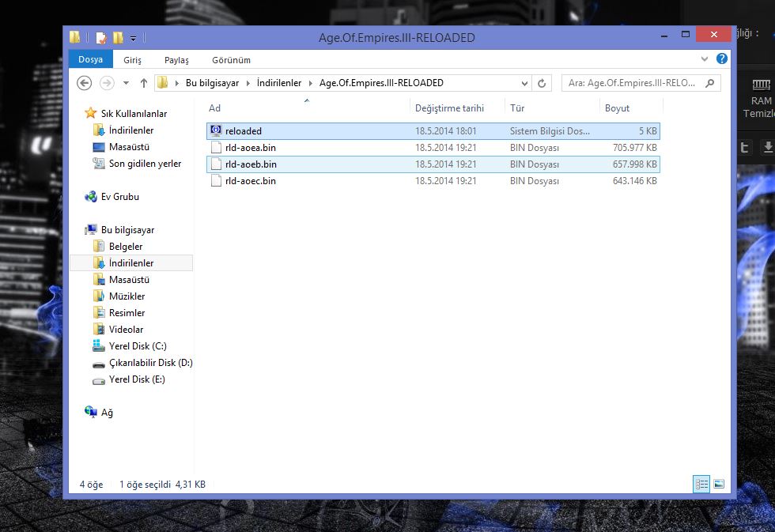Switch to large thumbnails view layout

tap(719, 484)
